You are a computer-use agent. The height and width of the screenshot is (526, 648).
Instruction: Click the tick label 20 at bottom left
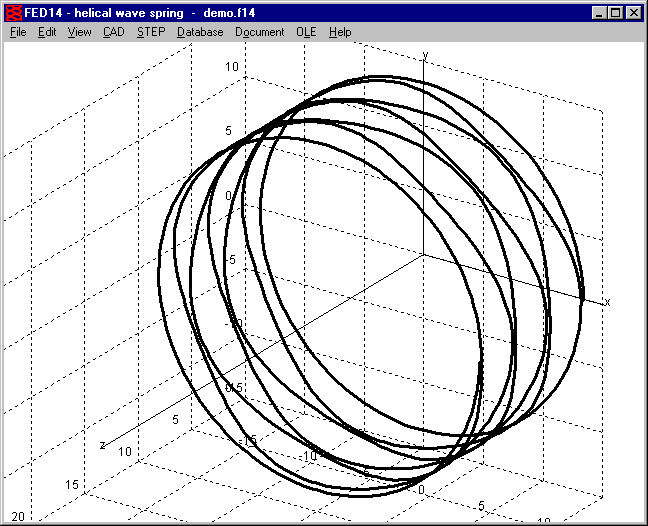[x=18, y=515]
